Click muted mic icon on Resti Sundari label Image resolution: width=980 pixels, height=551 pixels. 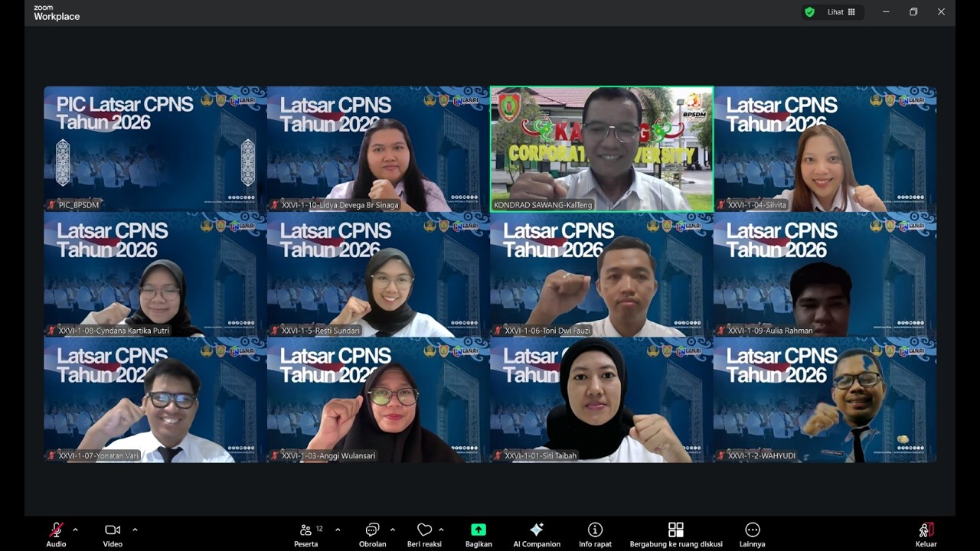[x=274, y=331]
